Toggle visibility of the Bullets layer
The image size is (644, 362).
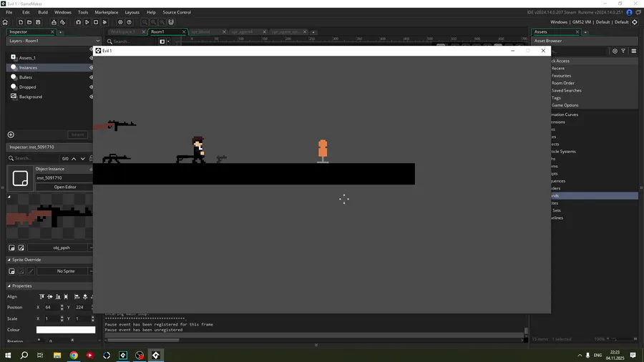[91, 77]
